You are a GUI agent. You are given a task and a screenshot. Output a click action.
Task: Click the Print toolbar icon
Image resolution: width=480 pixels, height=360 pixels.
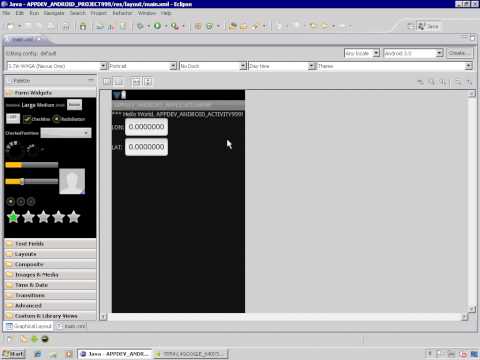click(51, 26)
